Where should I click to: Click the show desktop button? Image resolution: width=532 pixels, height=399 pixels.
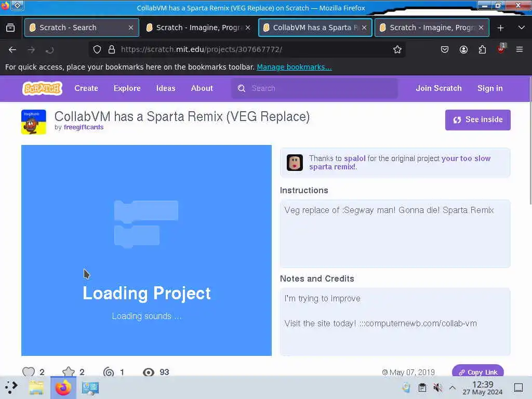[518, 388]
